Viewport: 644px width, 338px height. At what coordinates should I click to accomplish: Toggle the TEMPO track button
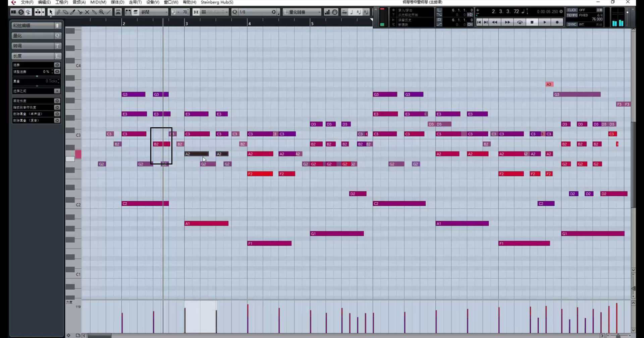point(572,15)
